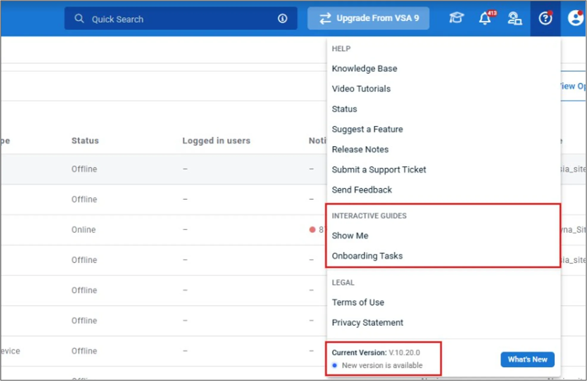
Task: Launch the Show Me interactive guide
Action: pos(350,236)
